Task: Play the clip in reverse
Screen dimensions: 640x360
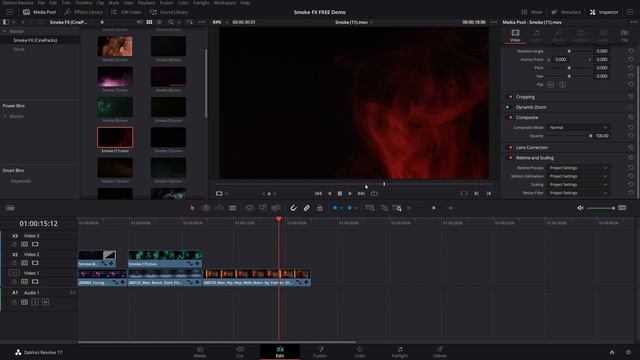Action: [329, 193]
